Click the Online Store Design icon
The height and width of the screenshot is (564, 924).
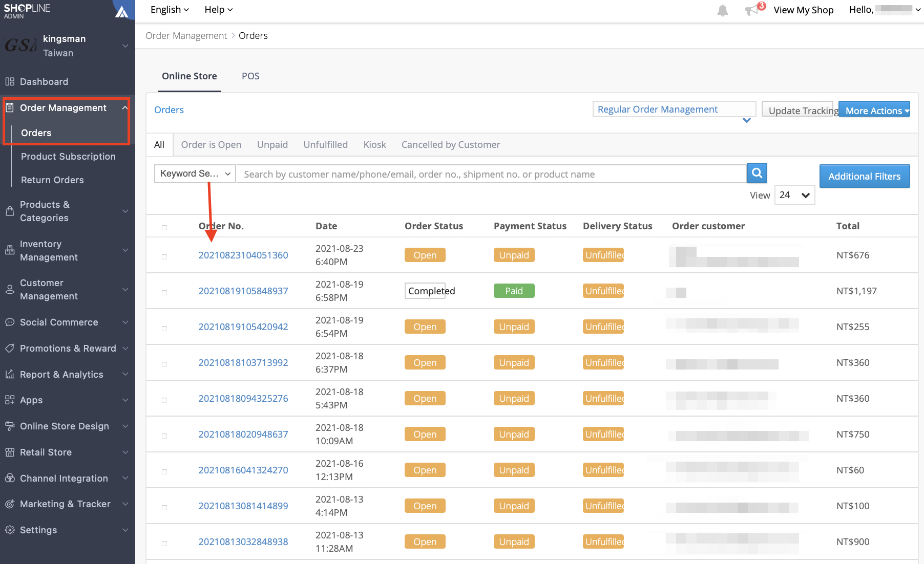(10, 426)
